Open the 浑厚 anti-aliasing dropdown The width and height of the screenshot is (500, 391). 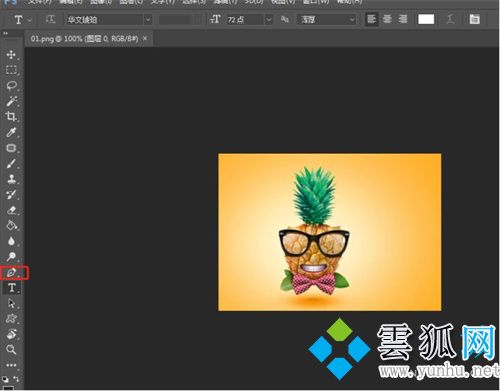(326, 20)
